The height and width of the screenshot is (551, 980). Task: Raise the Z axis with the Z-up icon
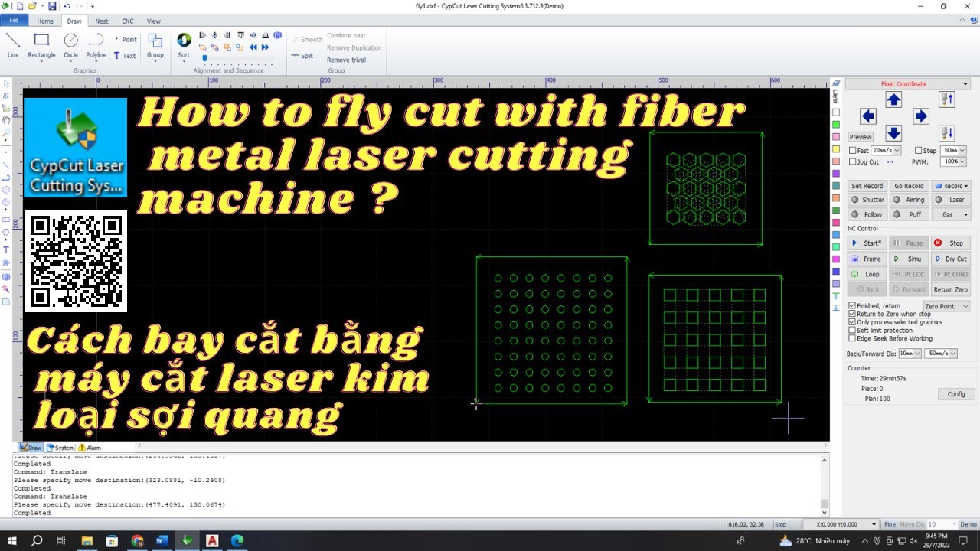[x=947, y=99]
